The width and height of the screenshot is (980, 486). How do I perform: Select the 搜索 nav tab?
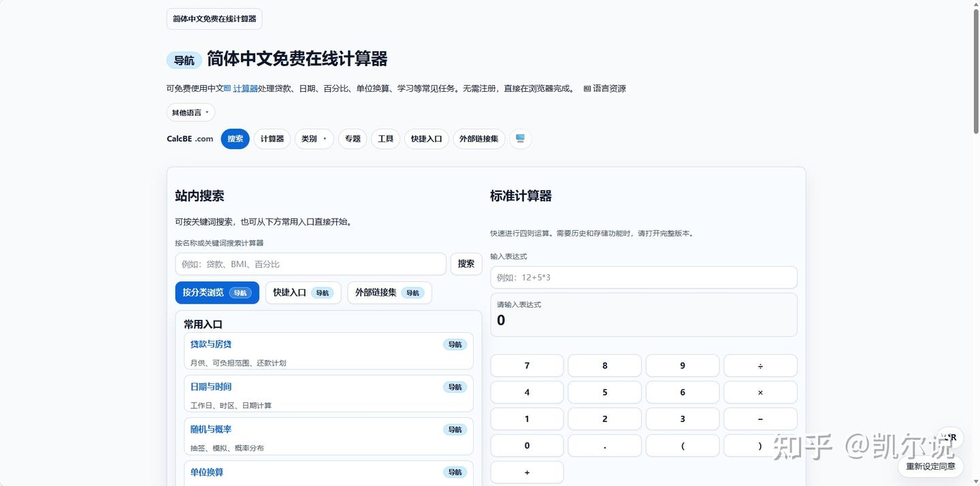[x=235, y=139]
